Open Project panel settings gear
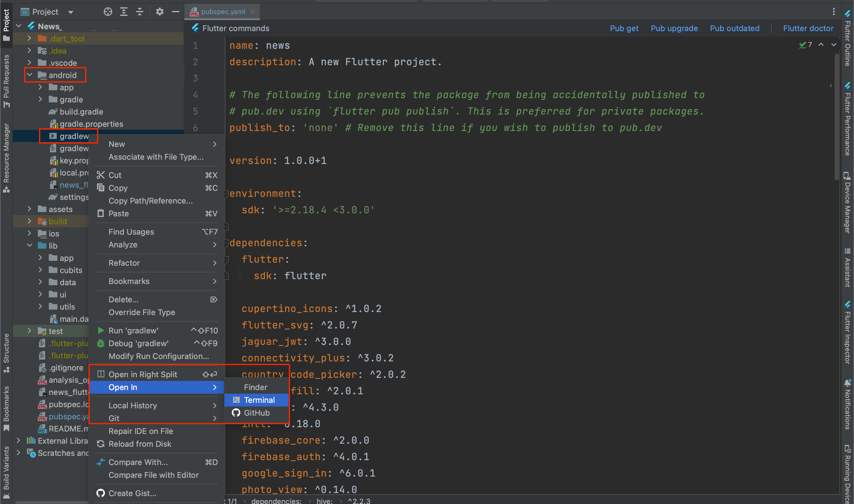 tap(160, 12)
